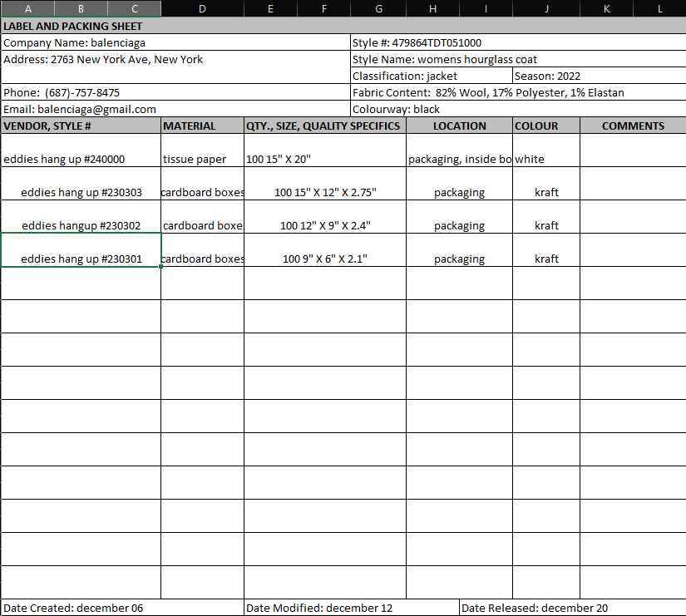Viewport: 686px width, 616px height.
Task: Select eddies hangup #230302 cell
Action: pos(81,217)
